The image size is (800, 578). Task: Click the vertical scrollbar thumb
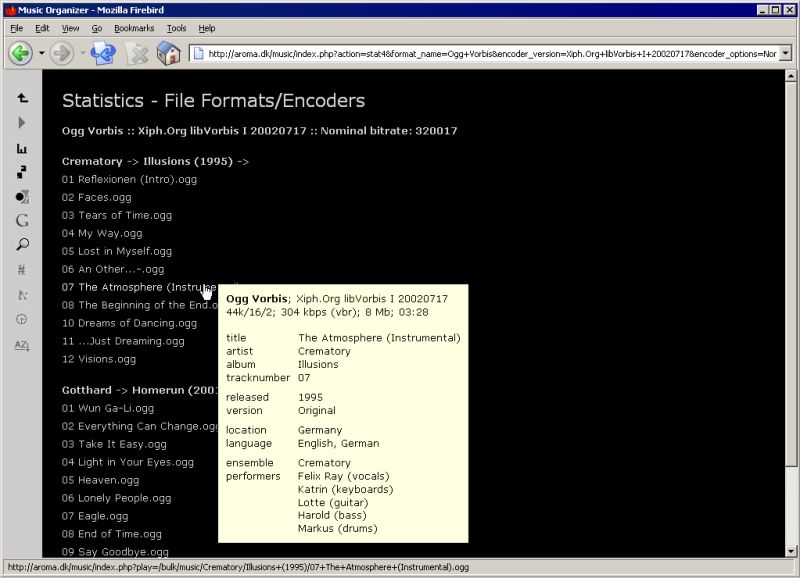point(790,274)
